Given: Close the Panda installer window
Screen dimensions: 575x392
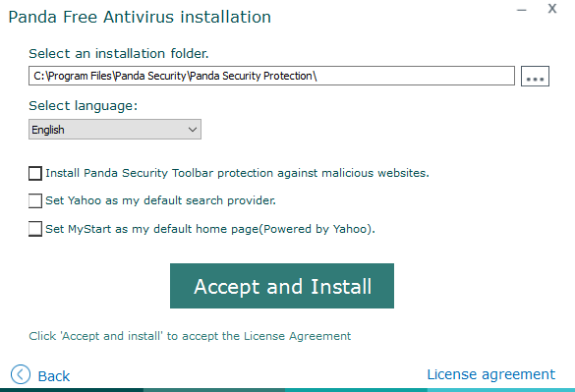Looking at the screenshot, I should 552,9.
